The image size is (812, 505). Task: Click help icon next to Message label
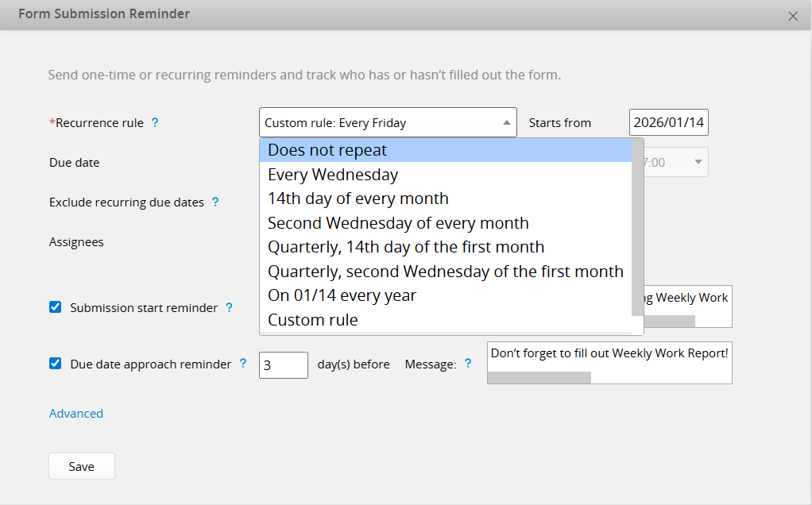(x=468, y=364)
